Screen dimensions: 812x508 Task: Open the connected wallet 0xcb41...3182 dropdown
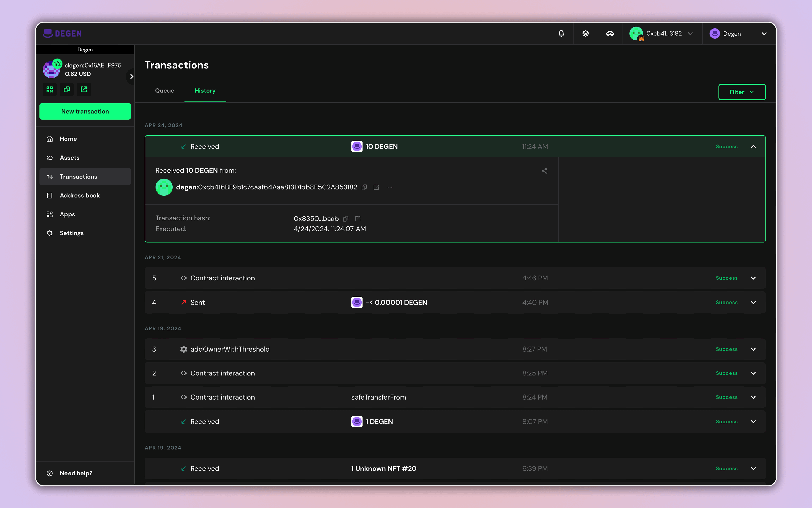[662, 34]
